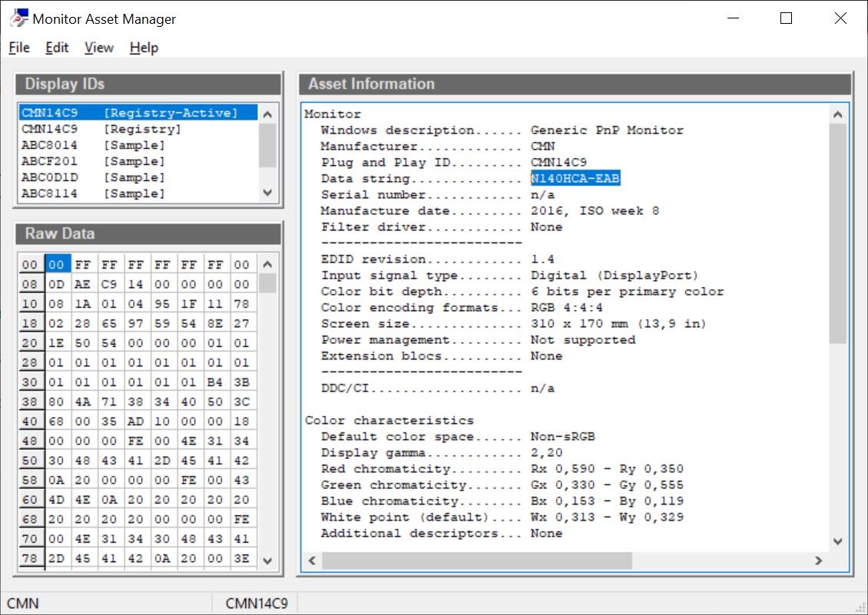868x615 pixels.
Task: Maximize the Monitor Asset Manager window
Action: click(x=786, y=18)
